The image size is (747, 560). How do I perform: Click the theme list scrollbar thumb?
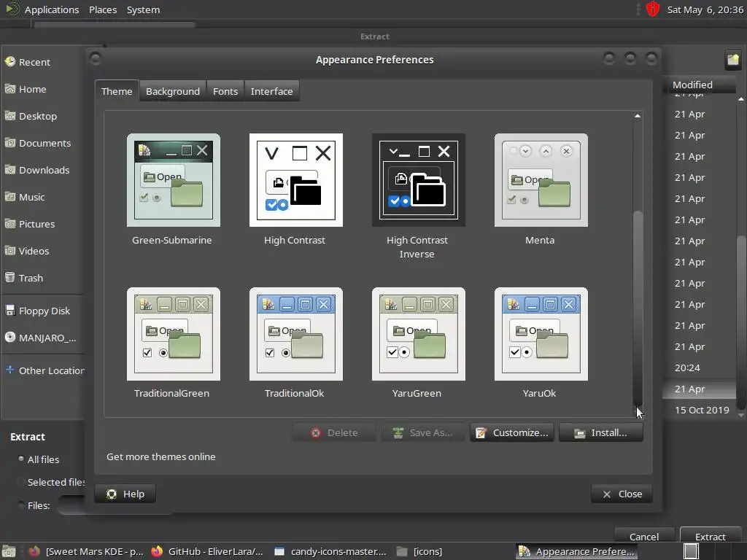638,308
